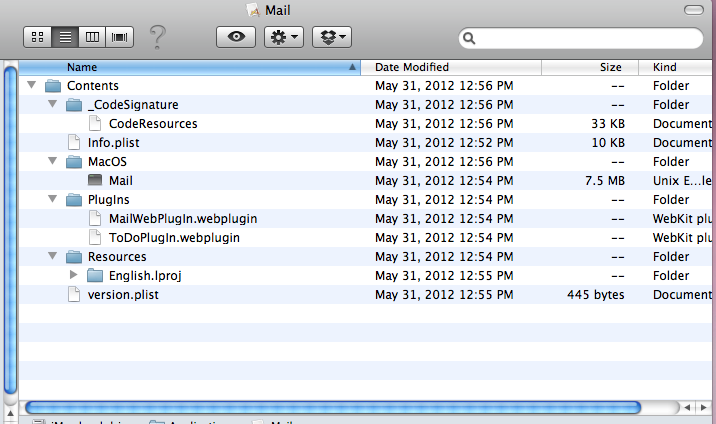Select the PlugIns folder icon
The image size is (716, 424).
coord(74,199)
